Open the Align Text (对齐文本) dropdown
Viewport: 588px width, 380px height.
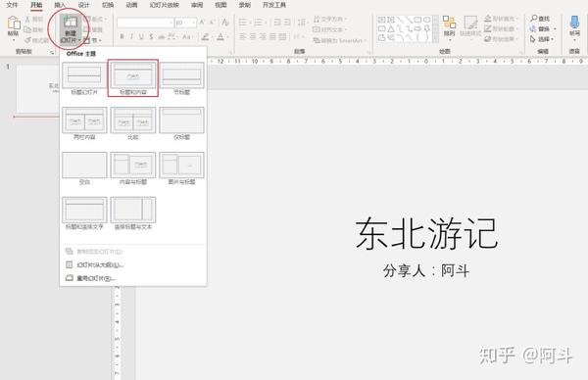coord(330,29)
